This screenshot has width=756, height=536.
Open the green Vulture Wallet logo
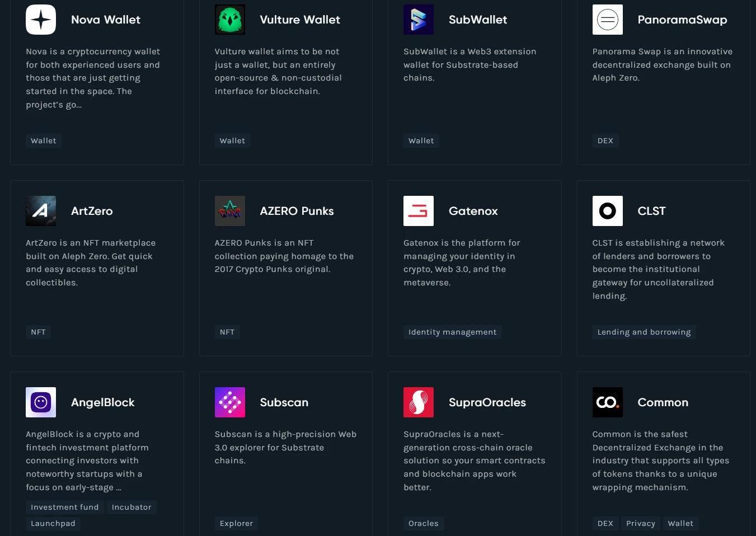[x=230, y=20]
